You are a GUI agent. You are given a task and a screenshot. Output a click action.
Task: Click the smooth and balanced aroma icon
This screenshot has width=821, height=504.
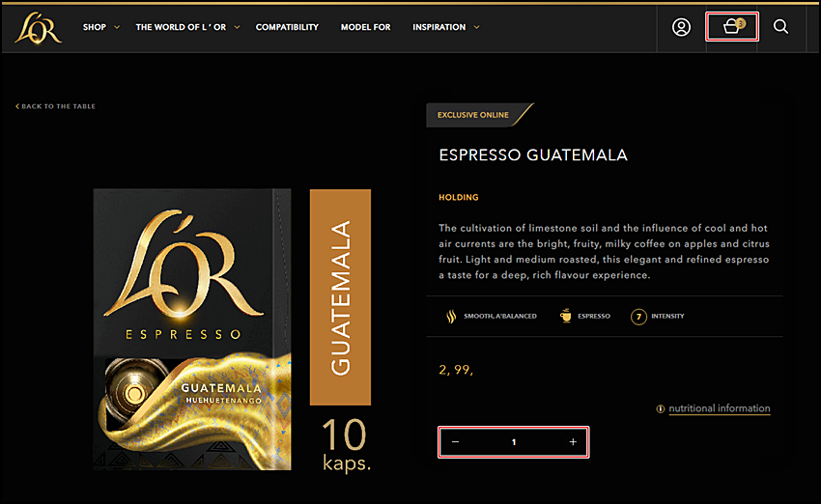[x=451, y=316]
